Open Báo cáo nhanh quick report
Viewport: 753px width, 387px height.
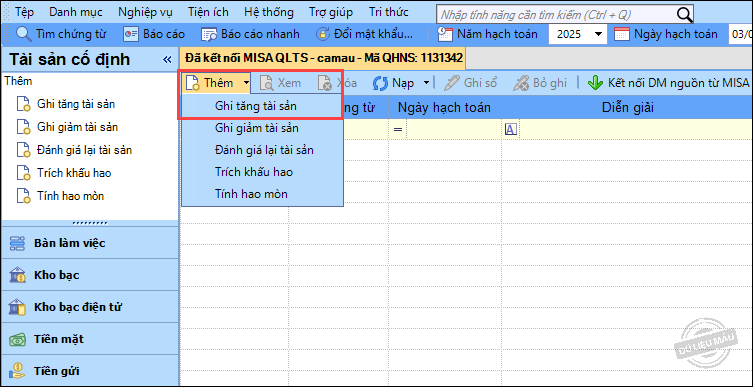point(209,34)
